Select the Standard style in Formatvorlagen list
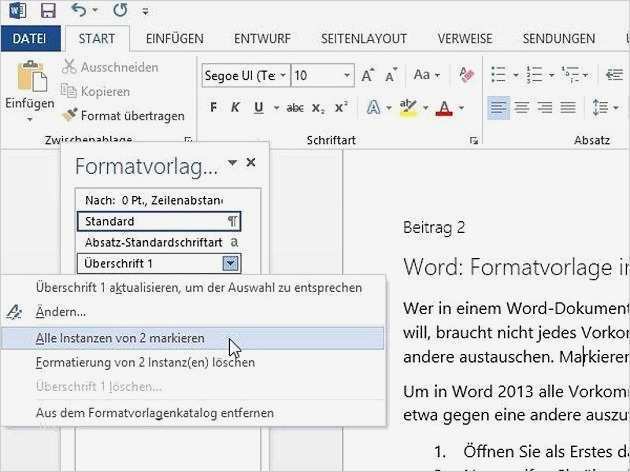This screenshot has width=630, height=472. click(x=159, y=221)
